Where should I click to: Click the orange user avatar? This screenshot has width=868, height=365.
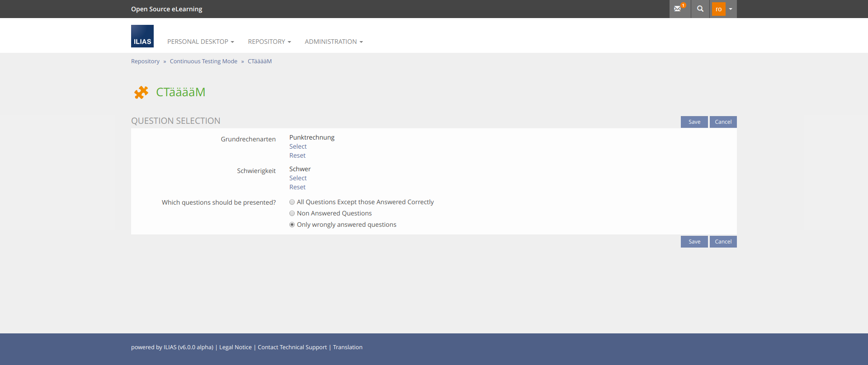pyautogui.click(x=718, y=9)
